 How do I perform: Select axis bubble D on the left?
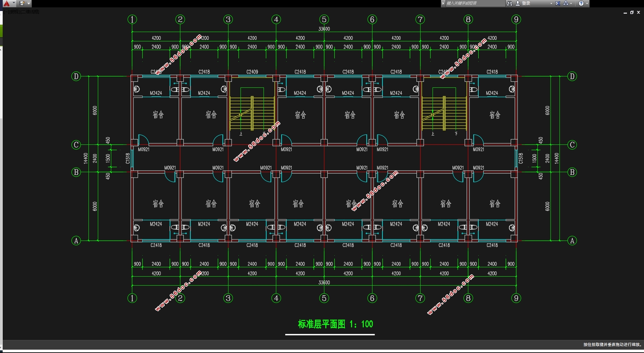click(x=76, y=76)
